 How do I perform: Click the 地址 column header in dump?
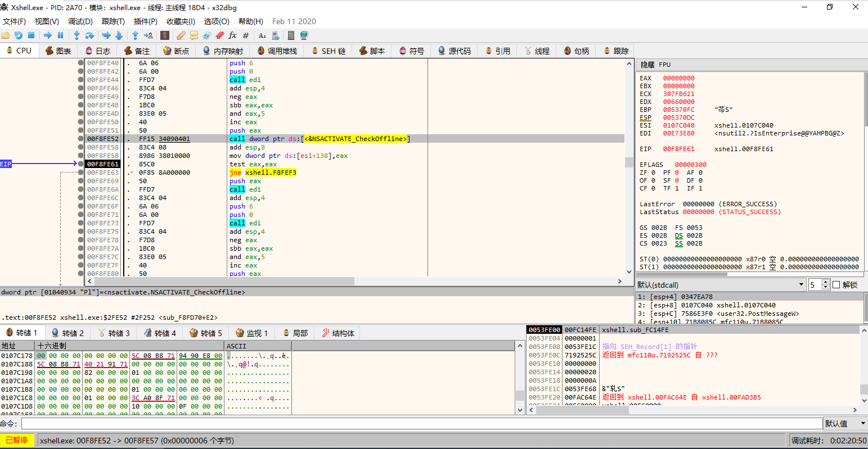(17, 346)
